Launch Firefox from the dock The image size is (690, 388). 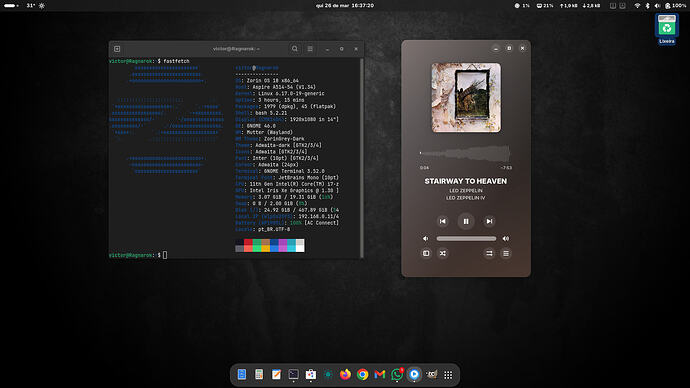click(345, 374)
